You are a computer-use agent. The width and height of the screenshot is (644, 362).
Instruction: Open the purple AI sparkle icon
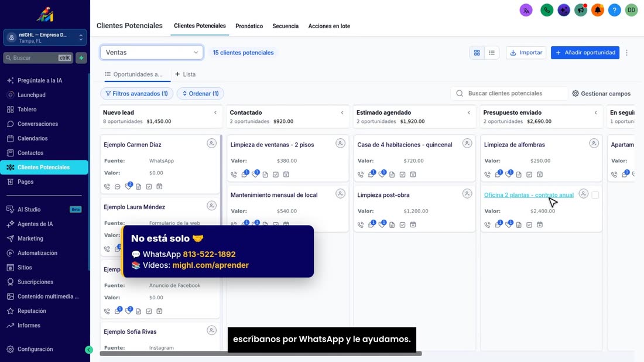click(563, 11)
